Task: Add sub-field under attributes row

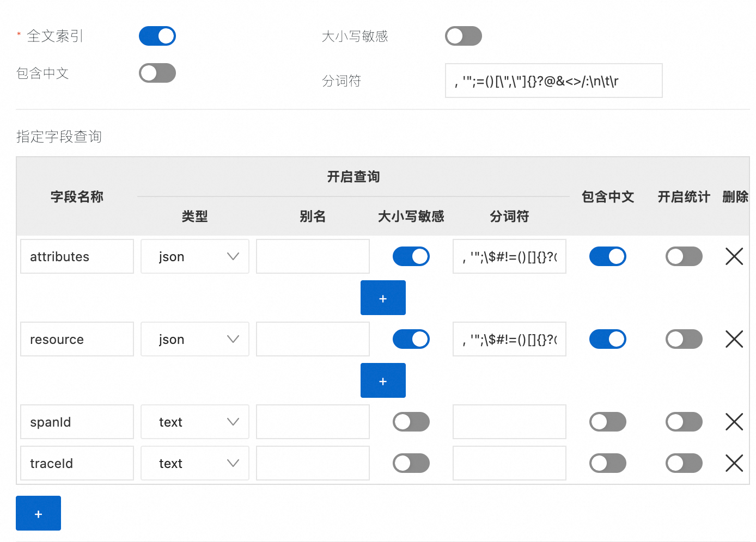Action: 383,298
